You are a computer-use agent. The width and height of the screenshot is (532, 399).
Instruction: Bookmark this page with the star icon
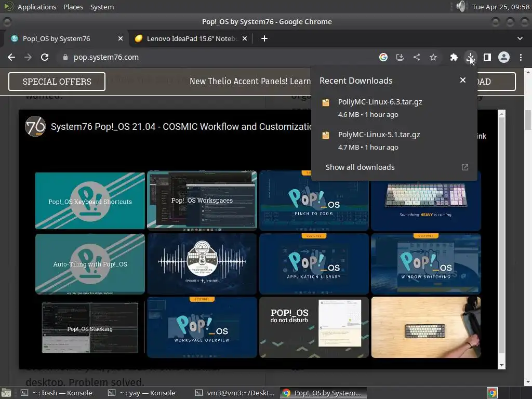[433, 57]
